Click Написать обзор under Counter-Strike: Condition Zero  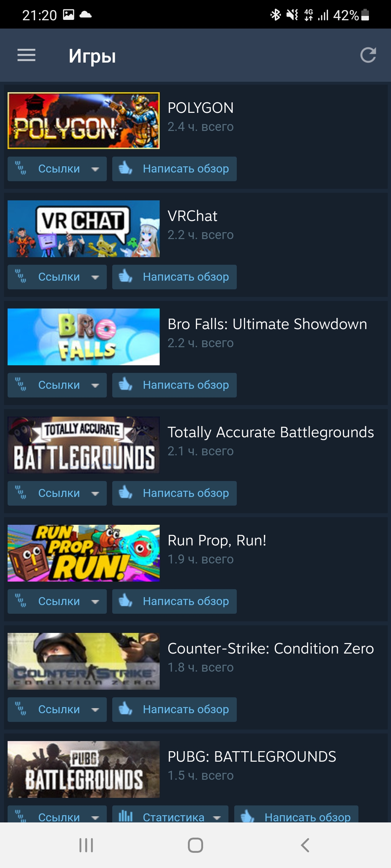tap(175, 710)
